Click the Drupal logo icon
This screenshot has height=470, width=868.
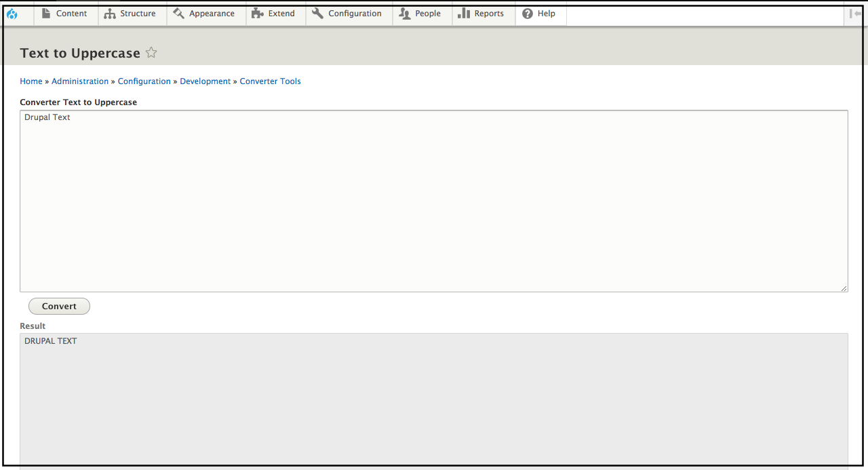click(12, 13)
